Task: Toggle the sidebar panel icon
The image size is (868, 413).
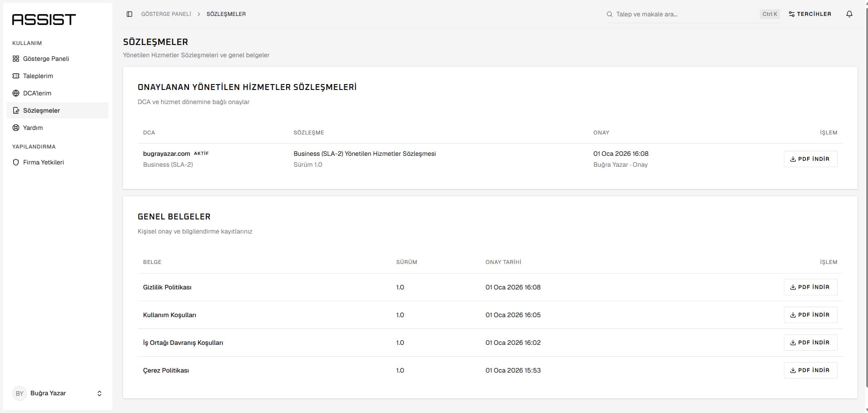Action: pyautogui.click(x=129, y=14)
